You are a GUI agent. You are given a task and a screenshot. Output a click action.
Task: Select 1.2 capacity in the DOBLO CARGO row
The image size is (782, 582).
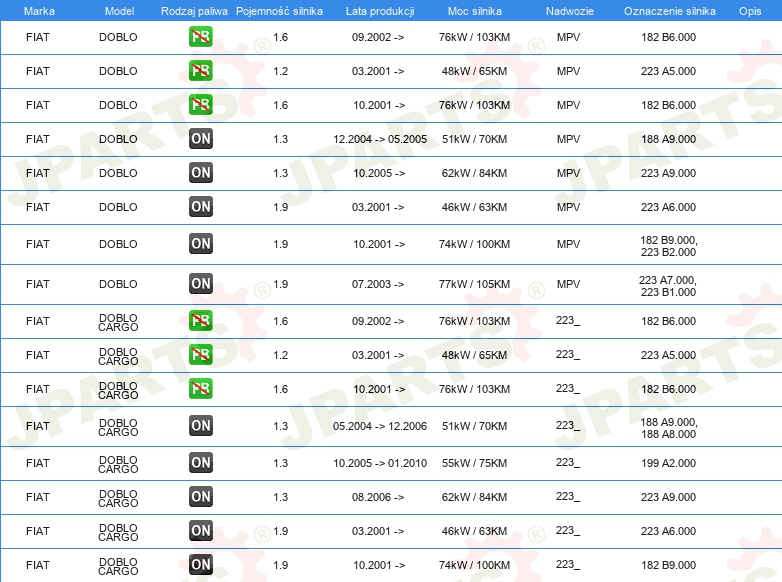[280, 355]
